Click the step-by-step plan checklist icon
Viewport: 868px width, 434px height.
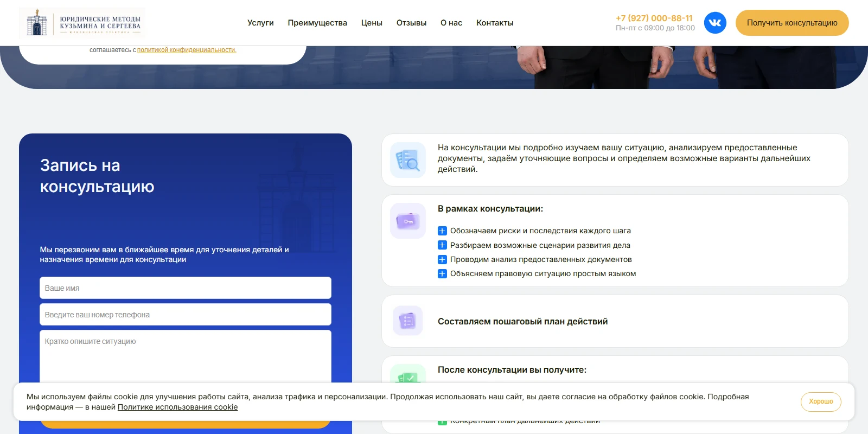(408, 321)
